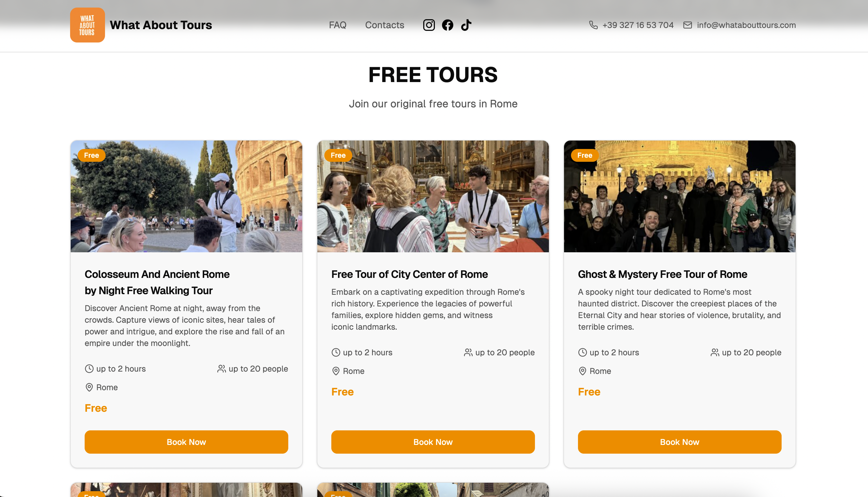Click the location pin on Ghost tour card
Image resolution: width=868 pixels, height=497 pixels.
(582, 371)
